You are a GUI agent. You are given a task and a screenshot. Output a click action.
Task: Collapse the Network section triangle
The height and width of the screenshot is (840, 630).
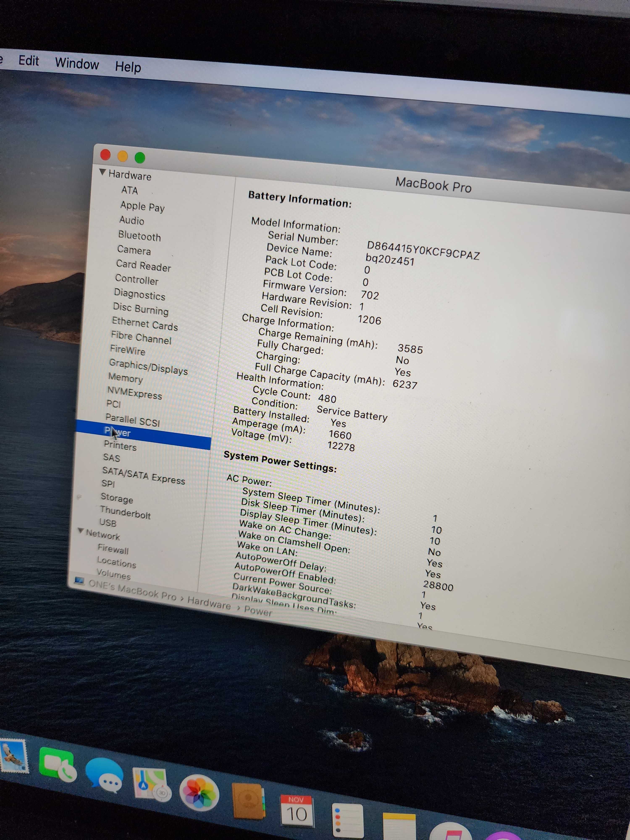[80, 530]
